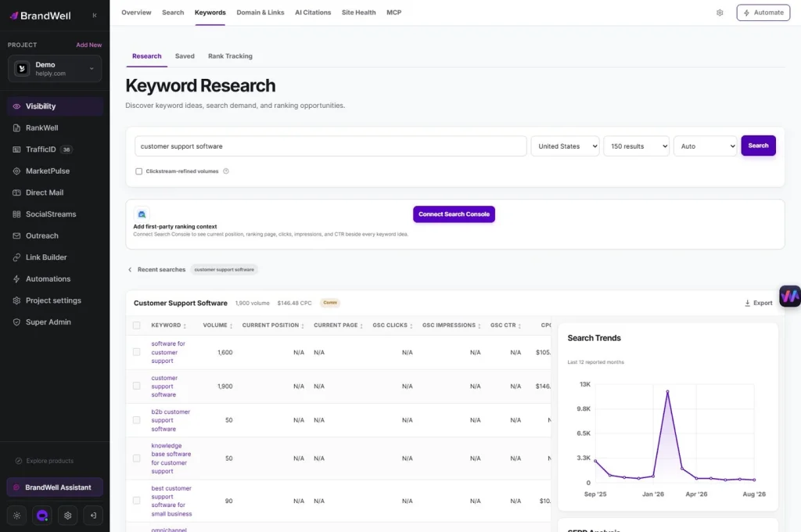Sort by the GSC CTR column
Viewport: 801px width, 532px height.
506,325
